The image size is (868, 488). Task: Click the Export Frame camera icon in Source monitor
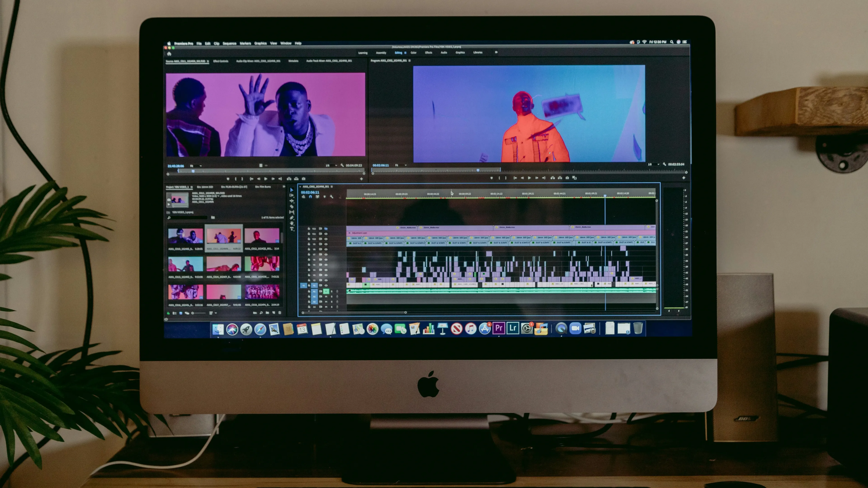[x=304, y=179]
